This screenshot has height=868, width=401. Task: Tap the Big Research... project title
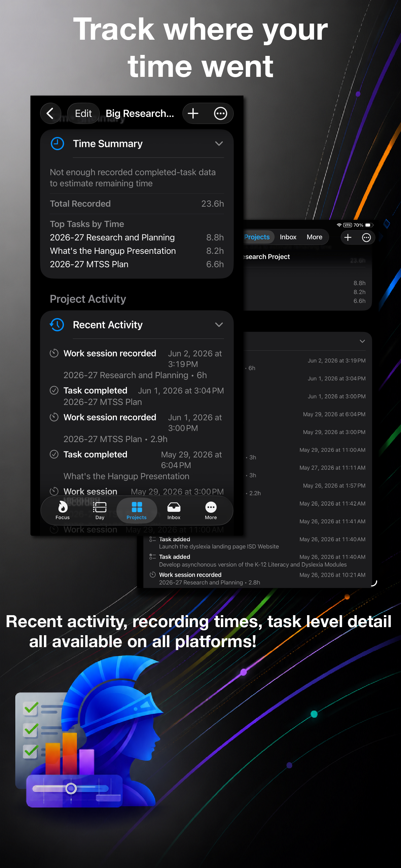pyautogui.click(x=140, y=113)
